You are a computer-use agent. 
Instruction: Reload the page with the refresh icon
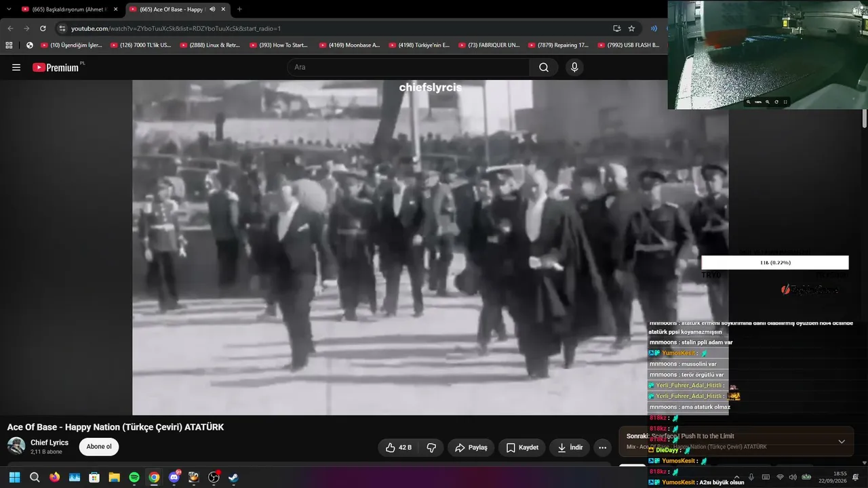pyautogui.click(x=43, y=28)
